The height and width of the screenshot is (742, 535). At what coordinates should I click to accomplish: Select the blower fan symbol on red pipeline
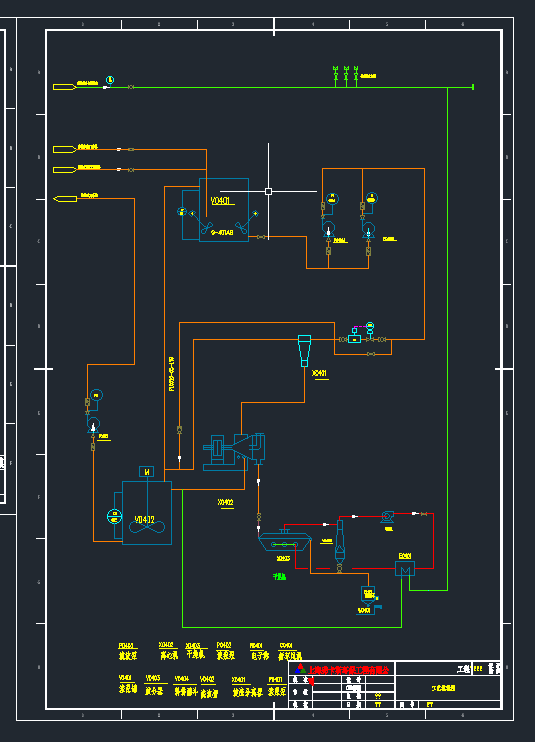(387, 517)
